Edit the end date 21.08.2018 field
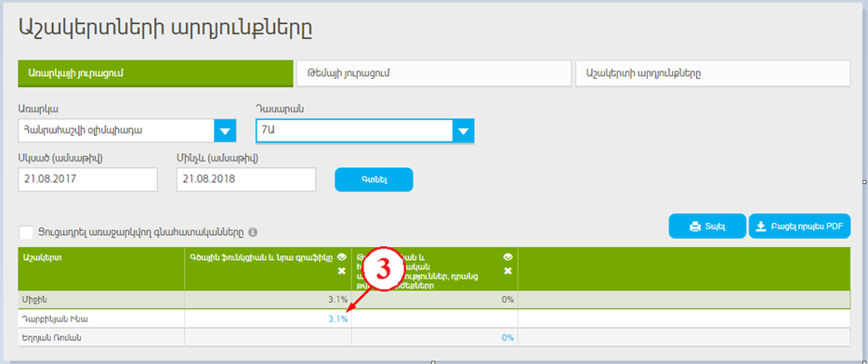 (x=245, y=180)
